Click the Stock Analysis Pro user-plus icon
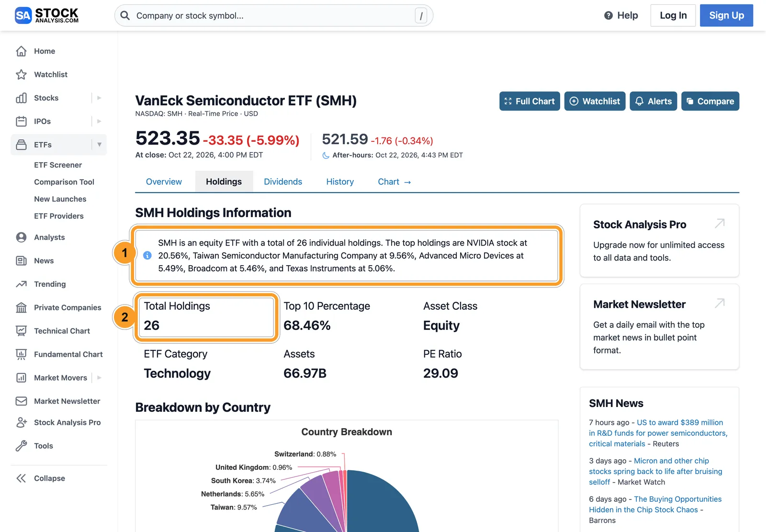The width and height of the screenshot is (766, 532). 21,423
